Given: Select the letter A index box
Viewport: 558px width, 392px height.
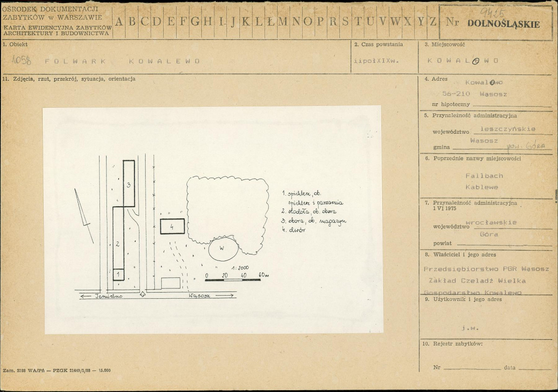Looking at the screenshot, I should click(x=119, y=22).
